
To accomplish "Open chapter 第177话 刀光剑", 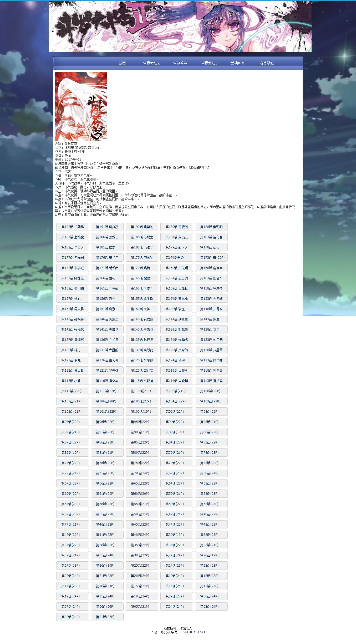I will pyautogui.click(x=73, y=258).
